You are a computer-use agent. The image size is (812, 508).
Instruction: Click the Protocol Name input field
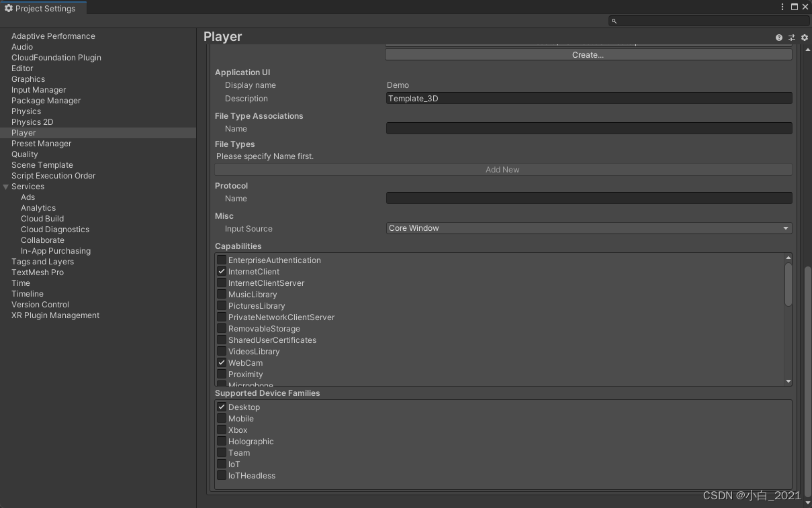pos(588,197)
